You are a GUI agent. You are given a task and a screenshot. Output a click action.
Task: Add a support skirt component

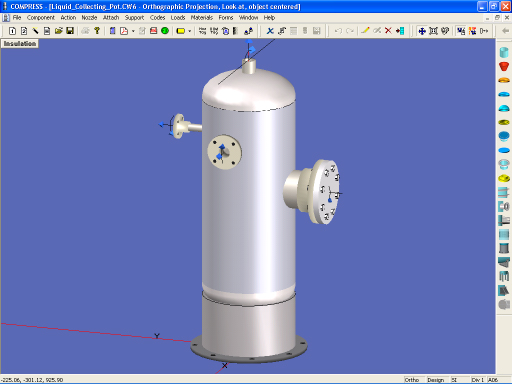(x=504, y=248)
